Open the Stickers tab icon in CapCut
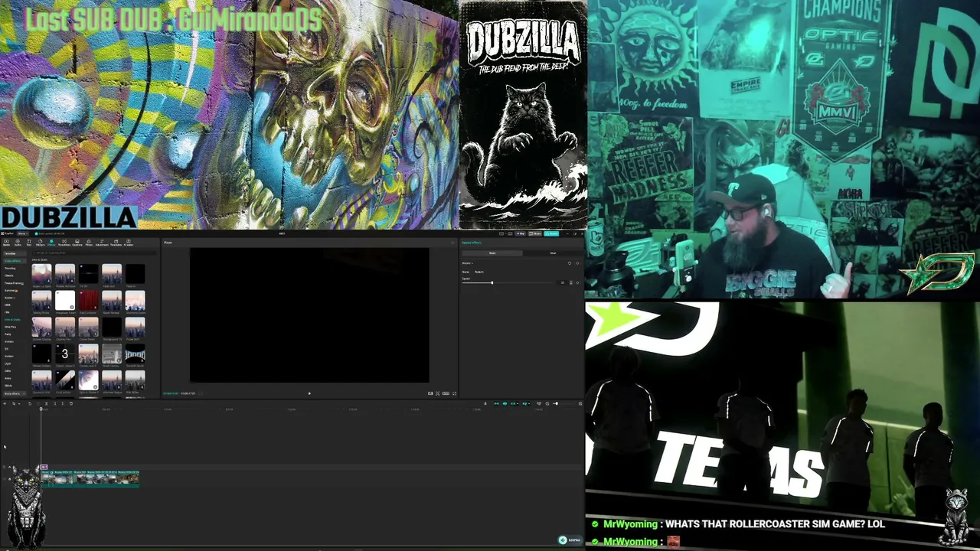This screenshot has height=551, width=980. point(41,243)
